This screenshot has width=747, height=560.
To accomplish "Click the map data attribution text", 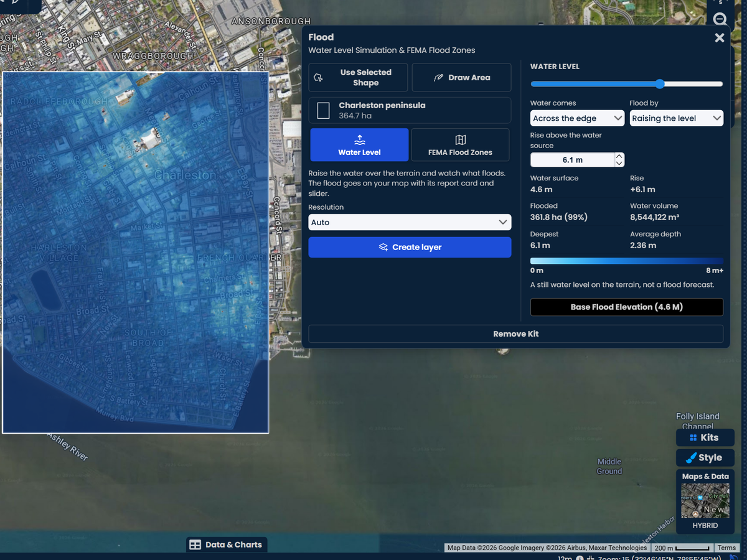I will pyautogui.click(x=546, y=548).
